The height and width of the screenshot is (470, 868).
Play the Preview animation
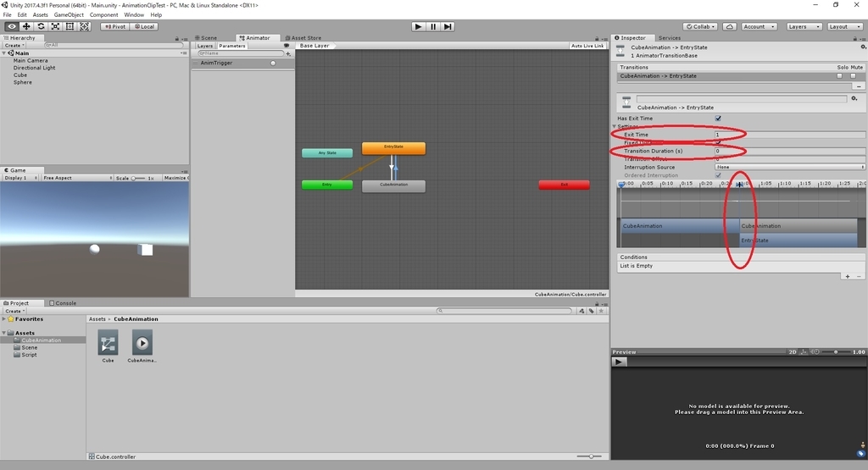[x=619, y=362]
